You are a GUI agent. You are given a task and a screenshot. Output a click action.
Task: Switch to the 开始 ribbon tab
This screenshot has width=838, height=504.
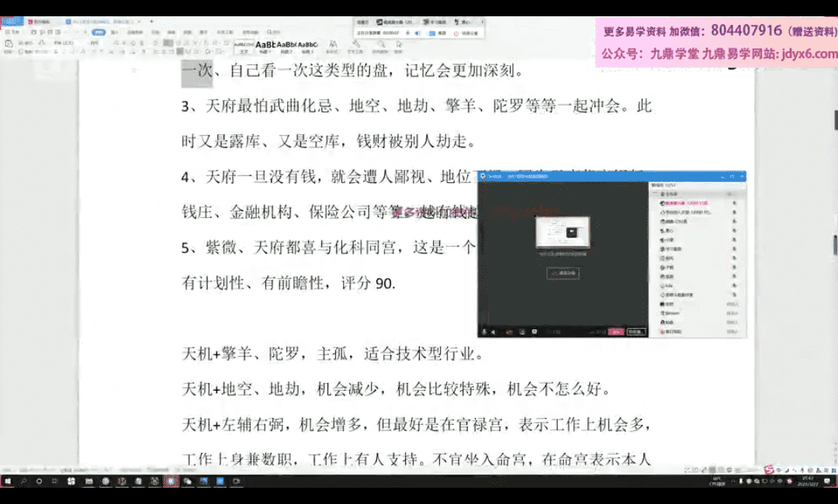click(99, 33)
